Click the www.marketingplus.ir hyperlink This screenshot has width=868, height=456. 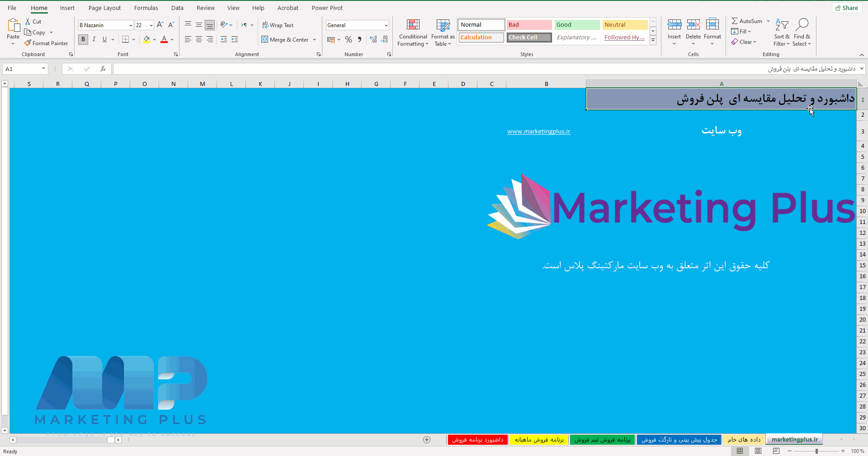[x=538, y=131]
